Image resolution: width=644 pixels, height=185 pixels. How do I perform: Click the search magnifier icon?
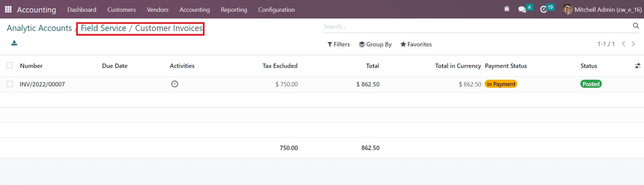pos(636,26)
